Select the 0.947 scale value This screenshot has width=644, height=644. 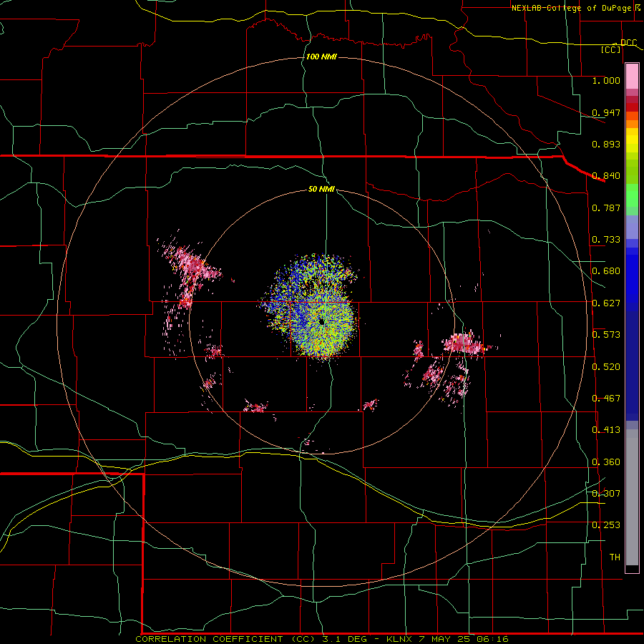click(x=606, y=112)
